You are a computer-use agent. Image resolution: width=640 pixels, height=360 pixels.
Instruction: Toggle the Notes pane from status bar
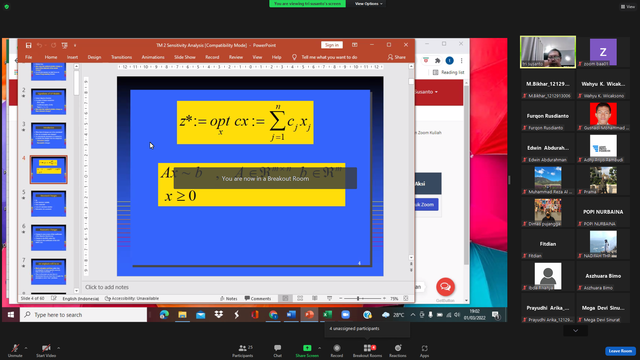click(229, 298)
